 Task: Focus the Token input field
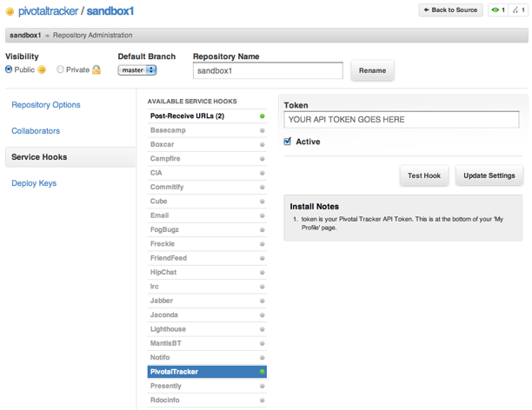coord(402,119)
